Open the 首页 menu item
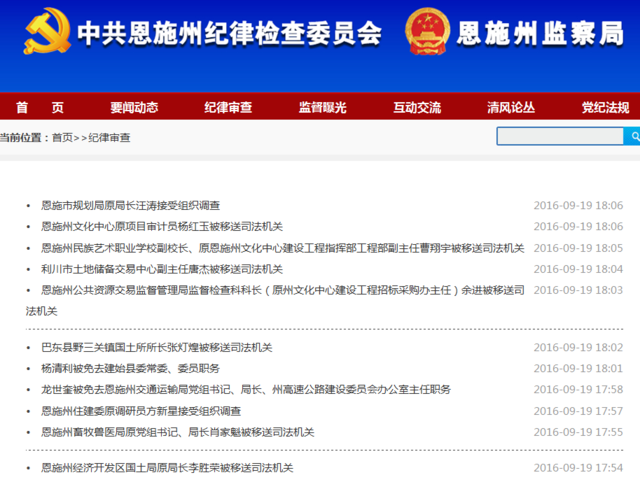The height and width of the screenshot is (482, 640). click(40, 107)
